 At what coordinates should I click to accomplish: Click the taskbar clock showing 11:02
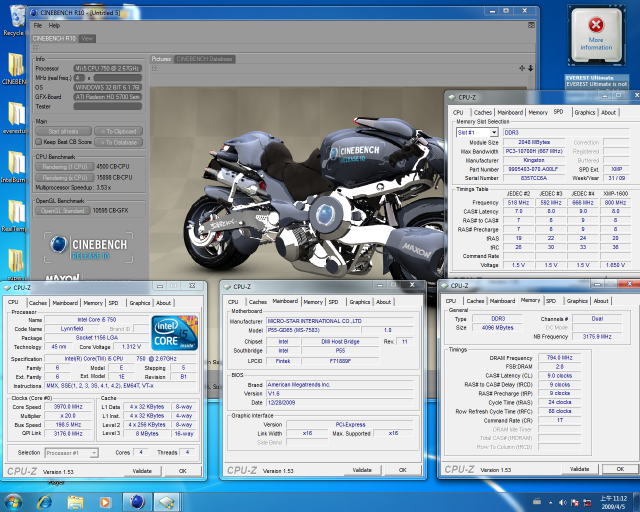(613, 502)
